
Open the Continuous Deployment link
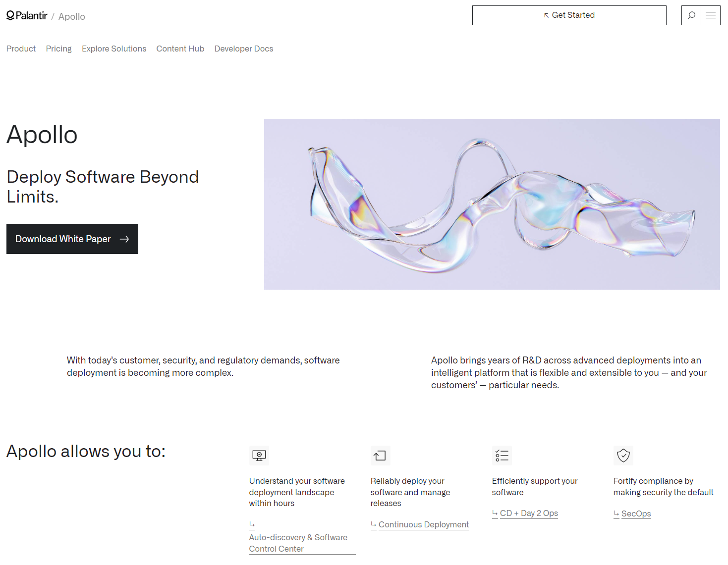pyautogui.click(x=420, y=524)
